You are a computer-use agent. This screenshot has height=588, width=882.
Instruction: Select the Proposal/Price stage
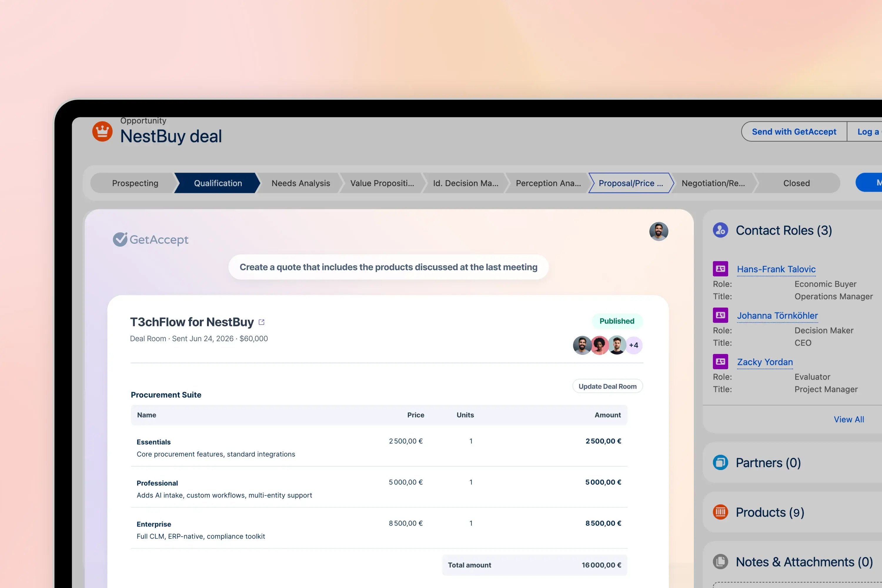point(631,183)
